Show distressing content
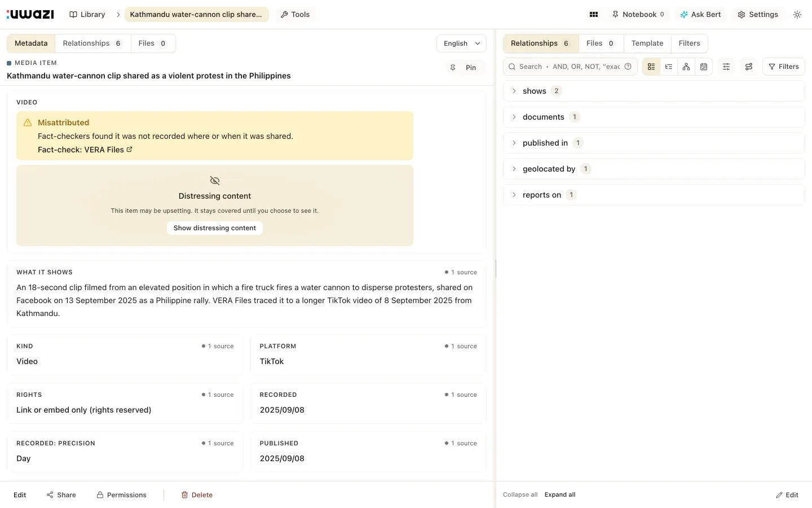The image size is (812, 508). point(215,228)
